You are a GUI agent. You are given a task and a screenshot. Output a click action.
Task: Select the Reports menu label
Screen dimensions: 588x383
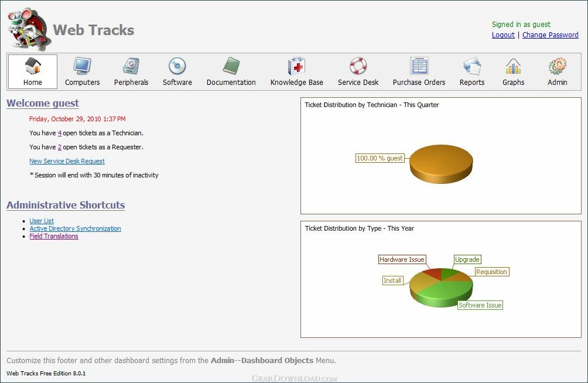(x=472, y=82)
